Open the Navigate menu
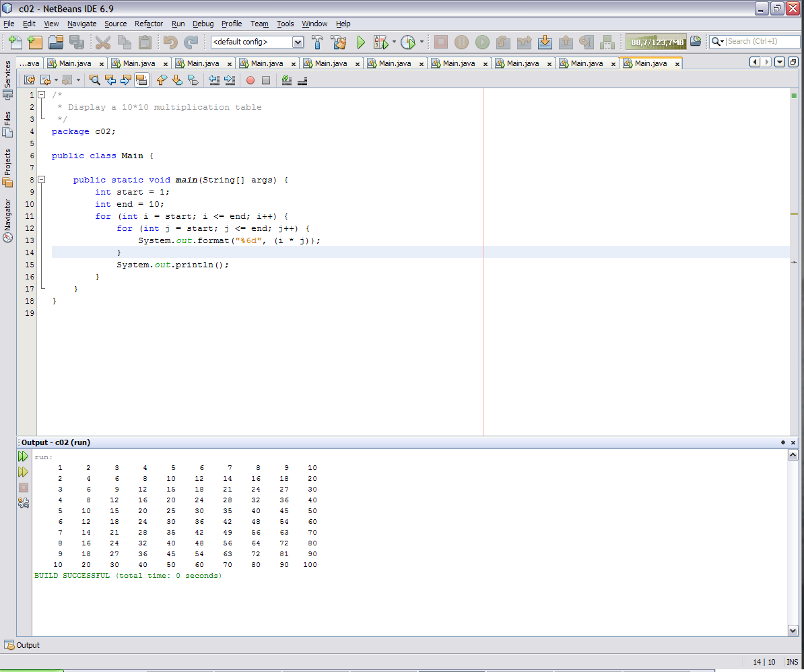 point(81,24)
